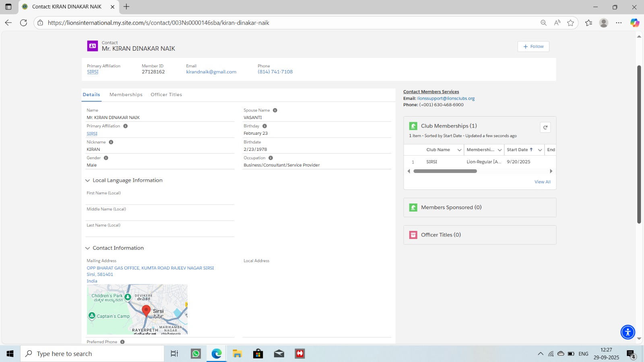644x362 pixels.
Task: Add this page to browser favorites
Action: [570, 23]
